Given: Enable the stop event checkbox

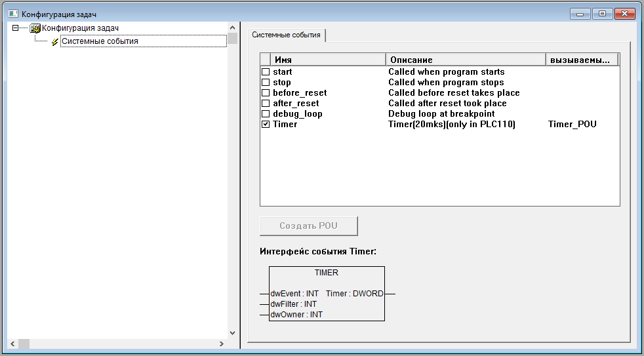Looking at the screenshot, I should coord(266,82).
